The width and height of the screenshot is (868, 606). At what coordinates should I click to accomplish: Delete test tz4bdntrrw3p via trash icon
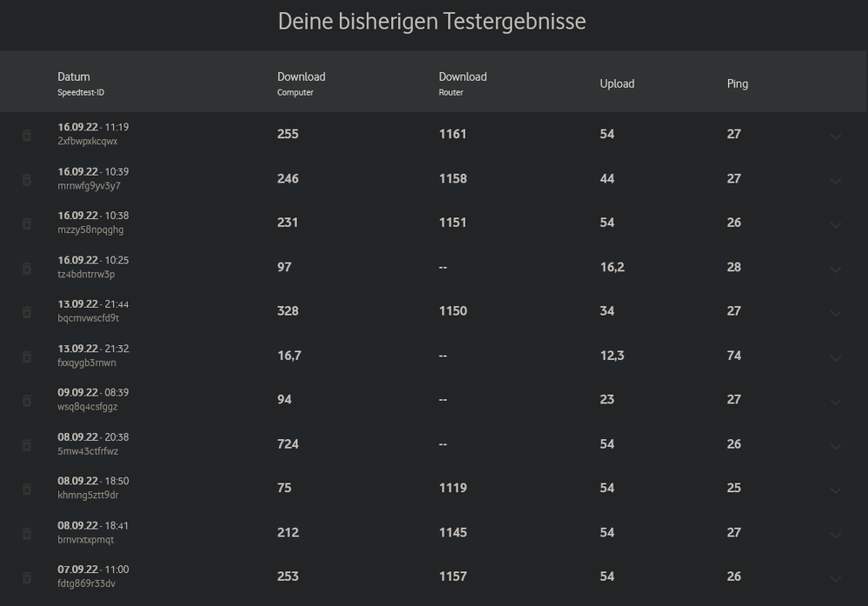27,268
